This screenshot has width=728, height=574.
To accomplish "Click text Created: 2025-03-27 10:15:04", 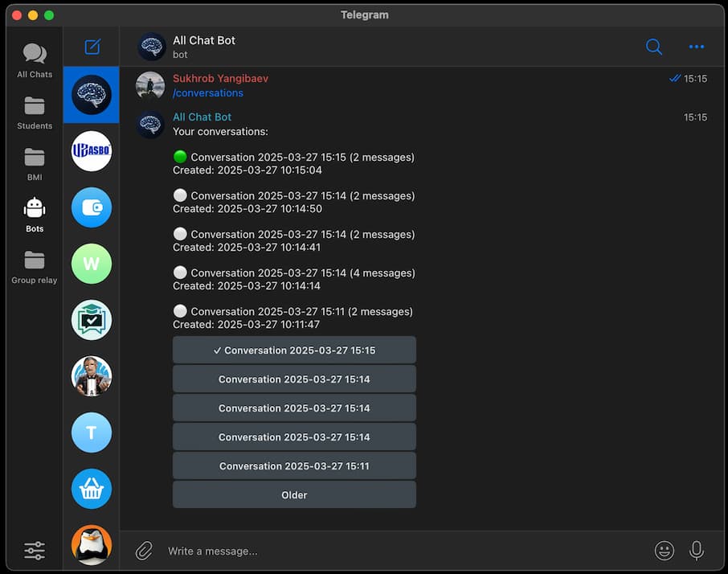I will point(247,170).
